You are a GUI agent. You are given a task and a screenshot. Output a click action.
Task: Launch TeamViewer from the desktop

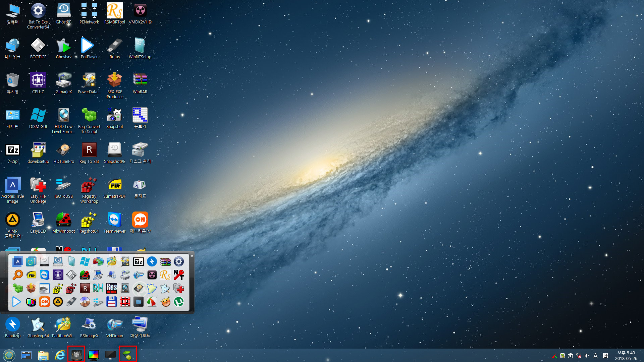tap(115, 223)
